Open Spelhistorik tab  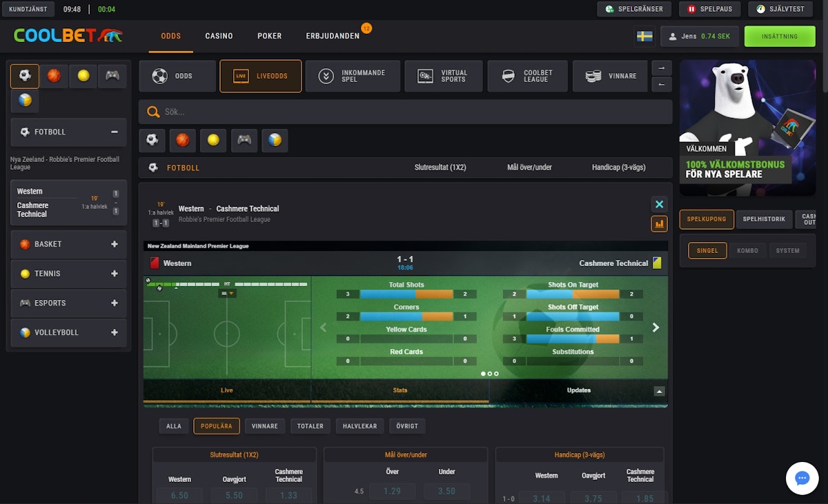point(765,219)
